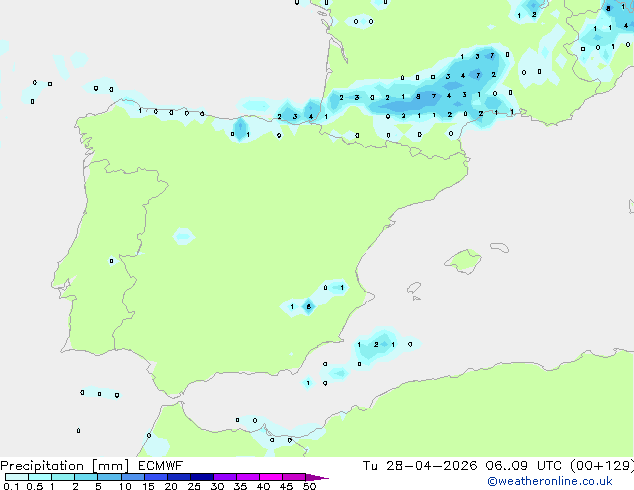Click the "06..09 UTC" time range text
Viewport: 634px width, 490px height.
coord(524,466)
